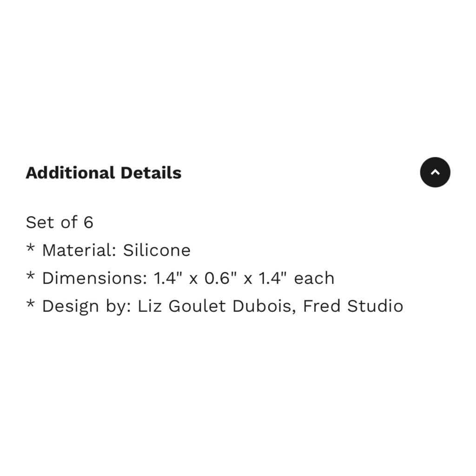Click the word "each" after dimensions
Image resolution: width=476 pixels, height=476 pixels.
coord(314,278)
